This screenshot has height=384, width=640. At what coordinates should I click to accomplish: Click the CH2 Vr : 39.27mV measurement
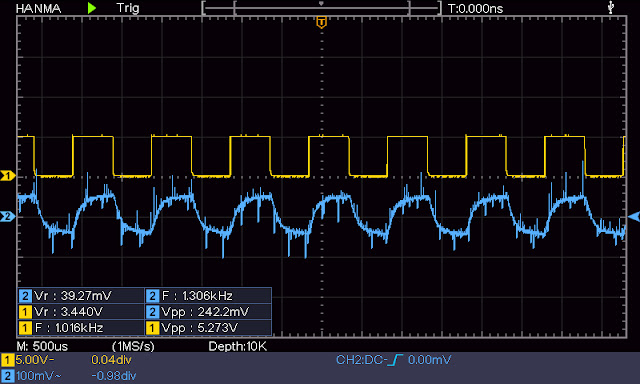click(81, 296)
